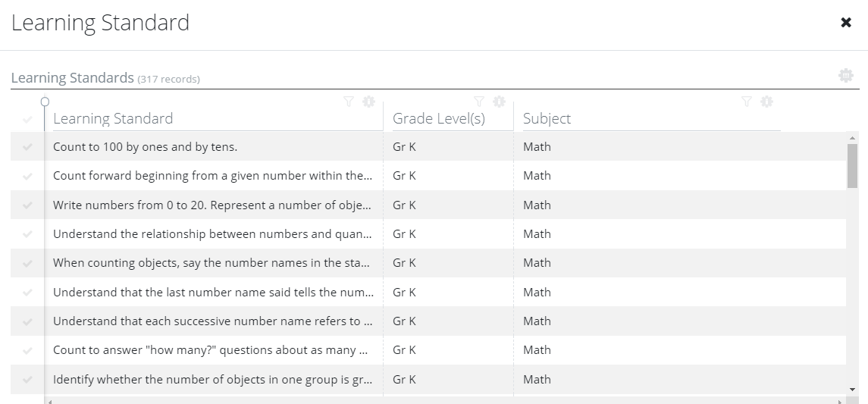This screenshot has height=404, width=868.
Task: Open Learning Standard column settings gear
Action: point(368,102)
